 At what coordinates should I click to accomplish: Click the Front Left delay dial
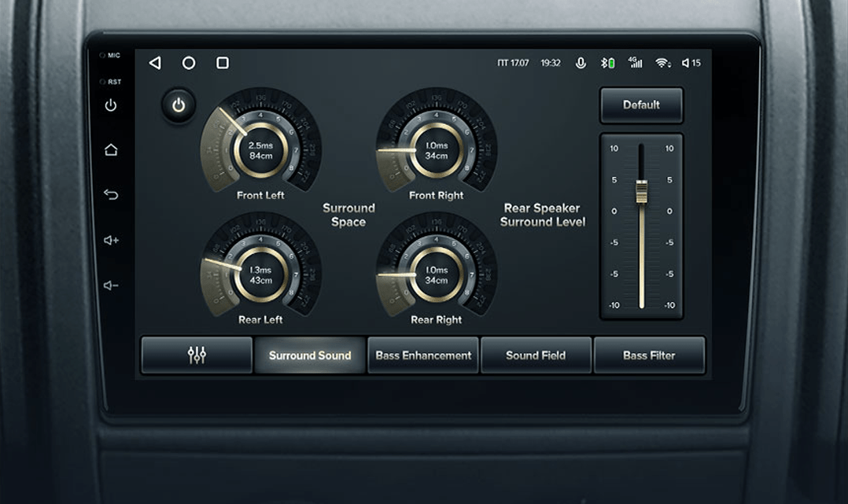260,149
